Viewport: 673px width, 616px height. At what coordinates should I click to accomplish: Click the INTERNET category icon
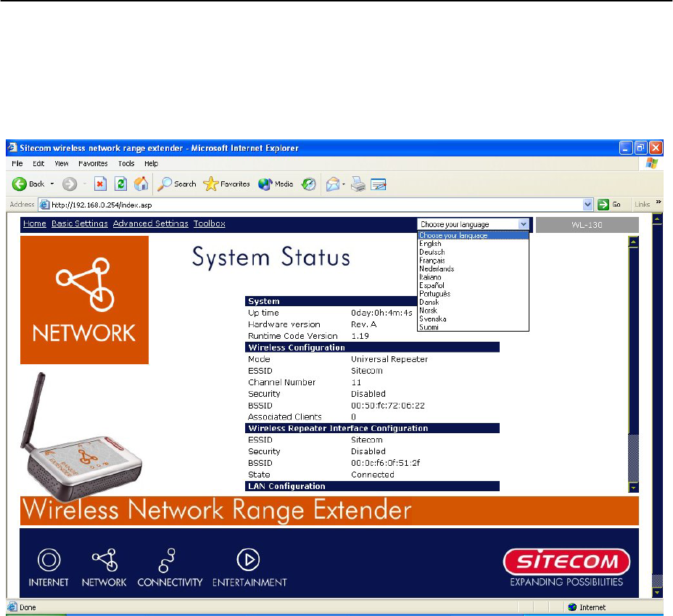[49, 559]
